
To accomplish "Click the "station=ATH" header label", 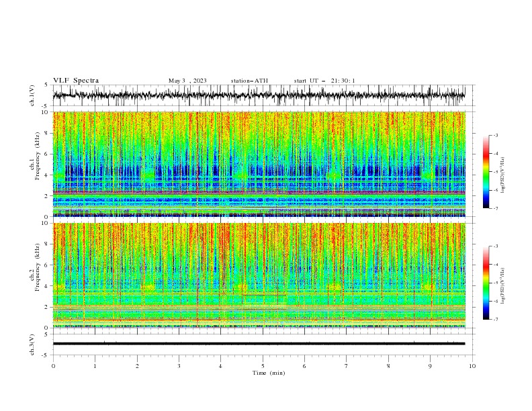I will pyautogui.click(x=249, y=81).
